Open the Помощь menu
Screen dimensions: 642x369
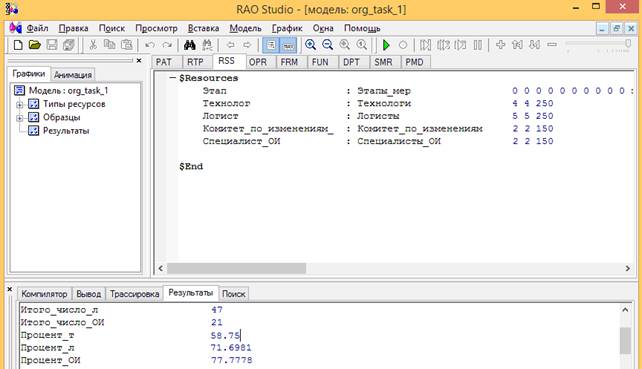click(362, 28)
